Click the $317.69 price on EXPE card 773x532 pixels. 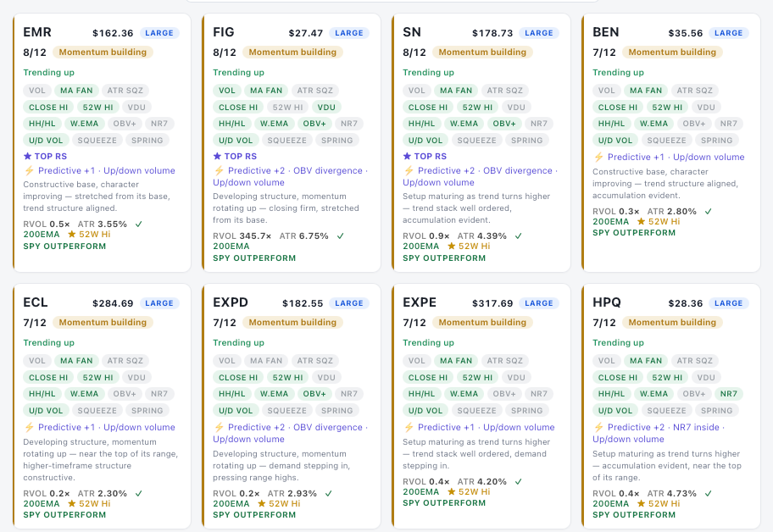tap(492, 303)
